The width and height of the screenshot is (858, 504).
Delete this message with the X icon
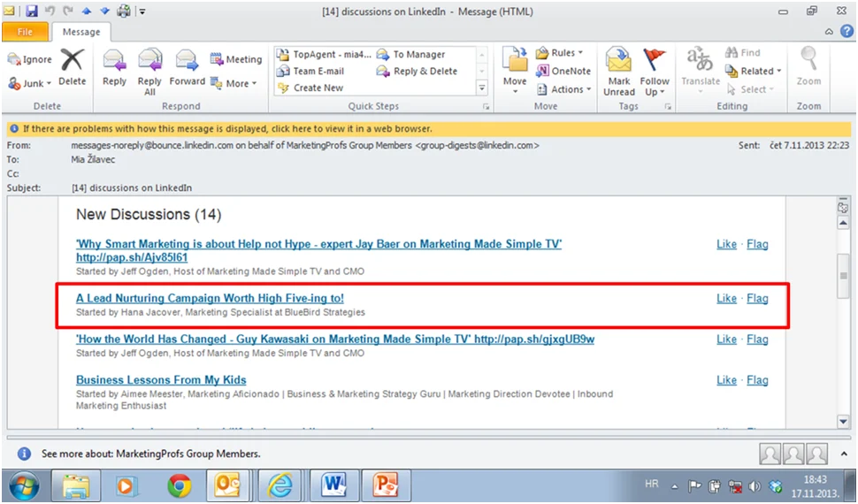click(x=73, y=67)
